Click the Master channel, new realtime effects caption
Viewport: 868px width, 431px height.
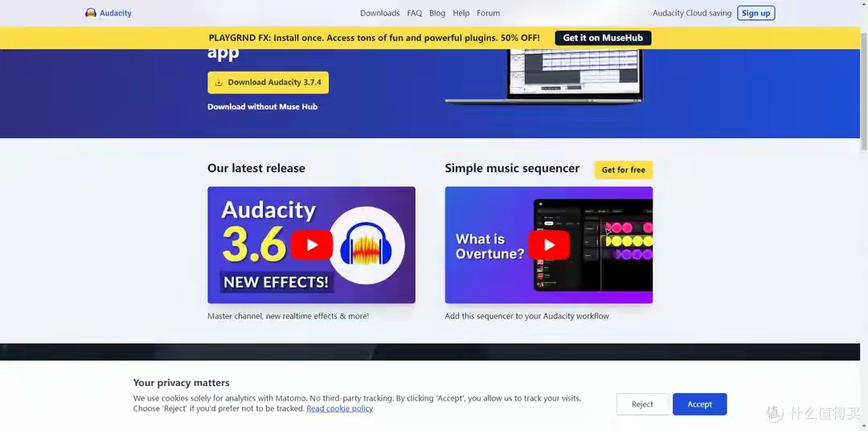(x=288, y=316)
